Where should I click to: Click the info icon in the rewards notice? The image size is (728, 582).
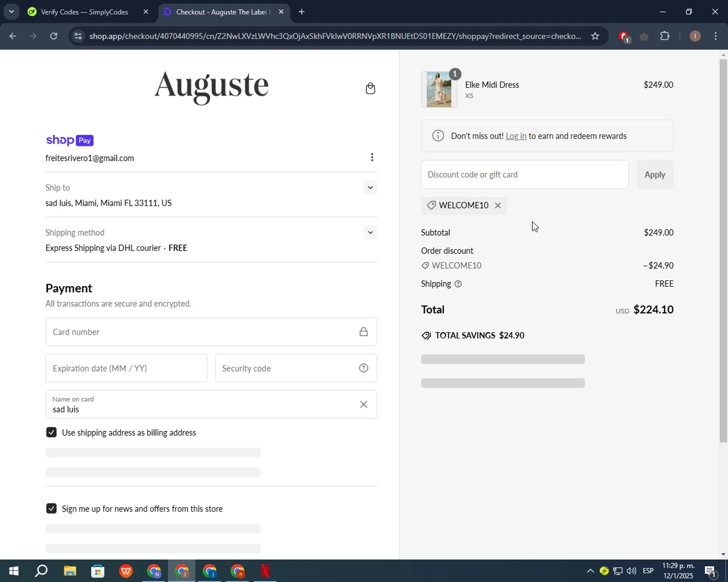438,136
